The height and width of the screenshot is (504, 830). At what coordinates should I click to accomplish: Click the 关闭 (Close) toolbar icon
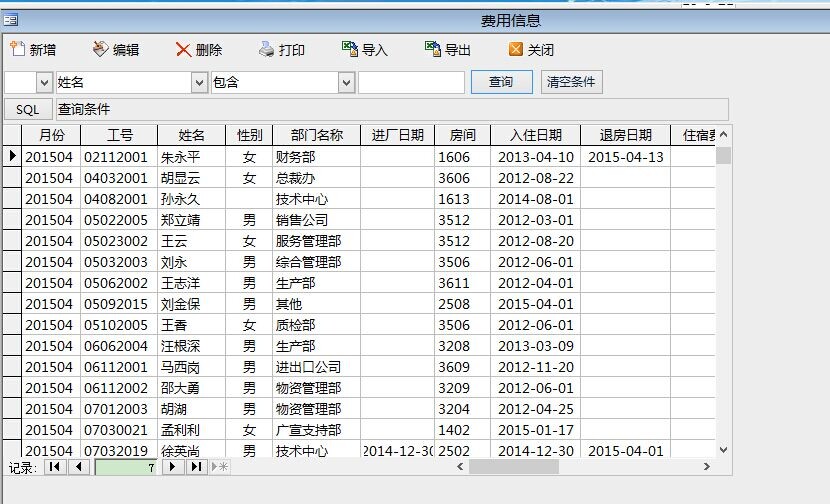click(x=516, y=50)
